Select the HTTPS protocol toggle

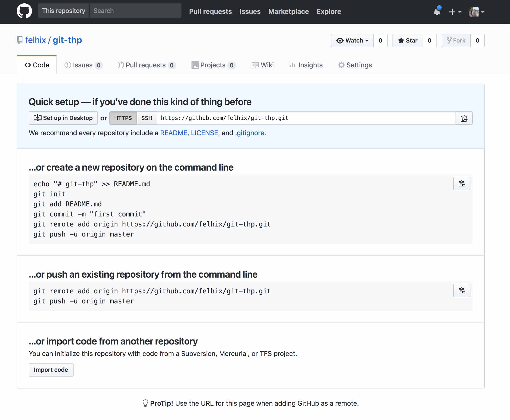point(123,118)
